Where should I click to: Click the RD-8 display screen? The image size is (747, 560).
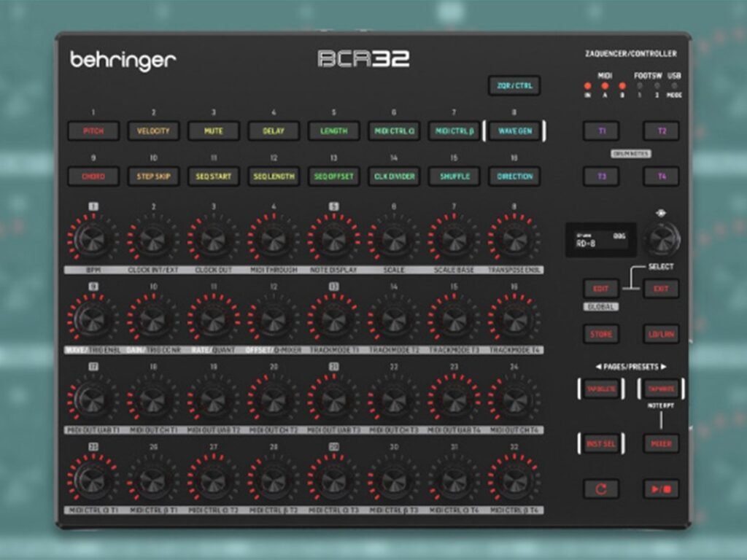(601, 239)
